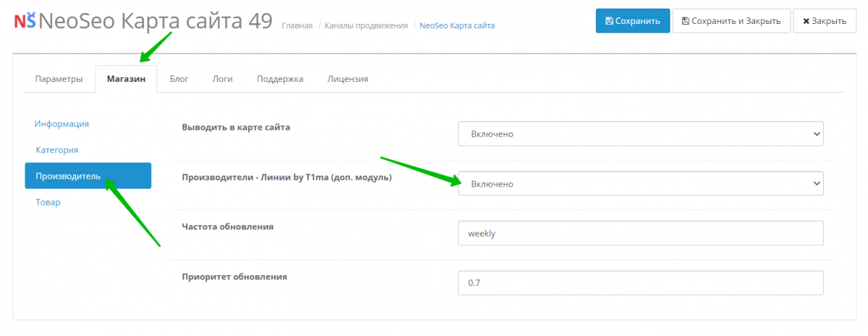868x336 pixels.
Task: Switch to the Параметры tab
Action: [59, 79]
